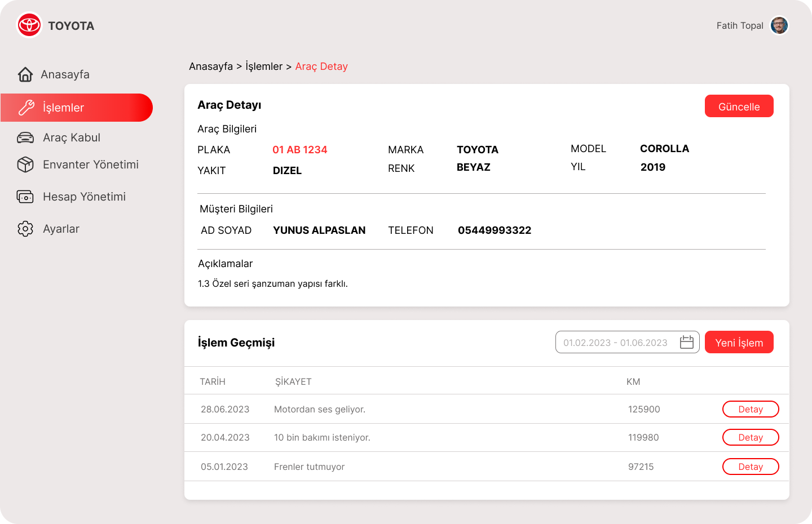812x524 pixels.
Task: Select the date range input field
Action: pyautogui.click(x=615, y=343)
